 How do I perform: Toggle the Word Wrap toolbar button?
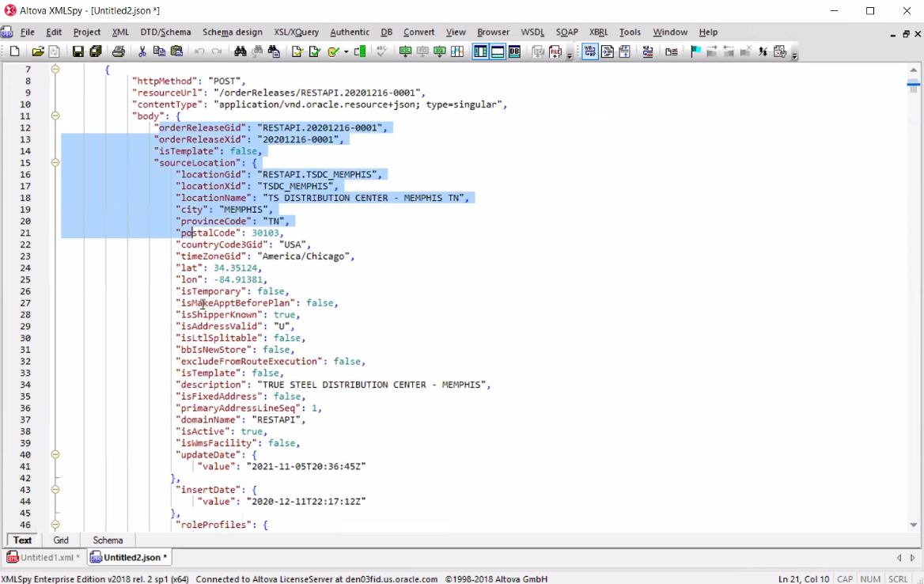pyautogui.click(x=589, y=52)
